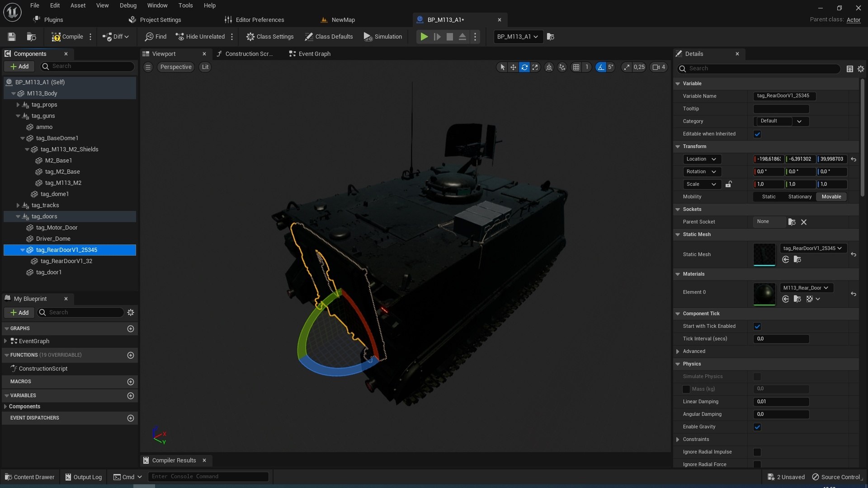Image resolution: width=868 pixels, height=488 pixels.
Task: Change the Lit view mode
Action: [205, 67]
